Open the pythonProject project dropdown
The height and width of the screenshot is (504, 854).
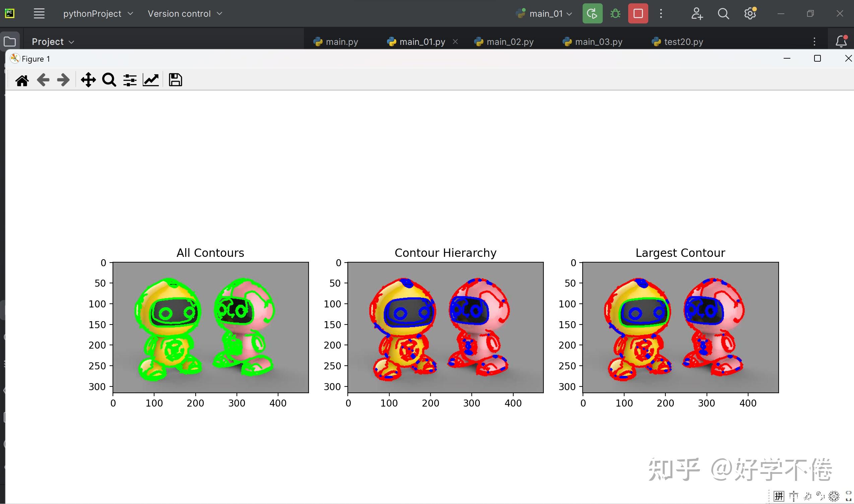coord(97,14)
